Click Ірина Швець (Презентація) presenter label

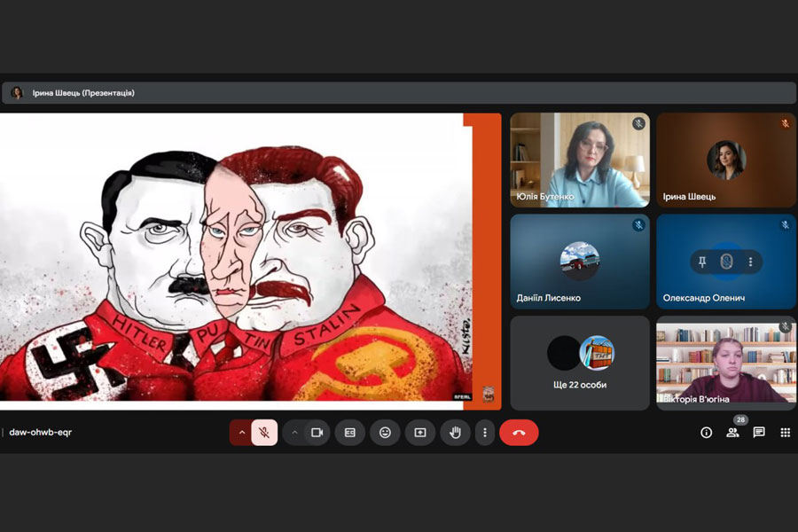[83, 93]
